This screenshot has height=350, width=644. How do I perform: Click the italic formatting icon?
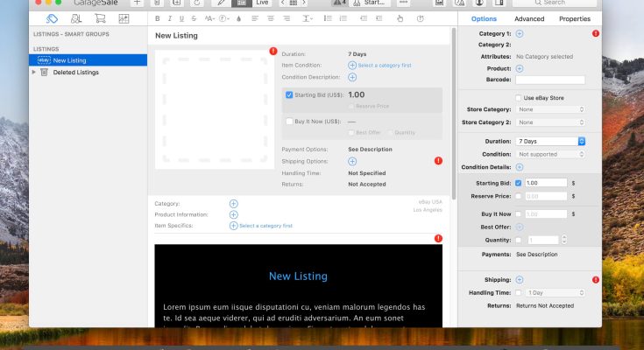point(169,18)
